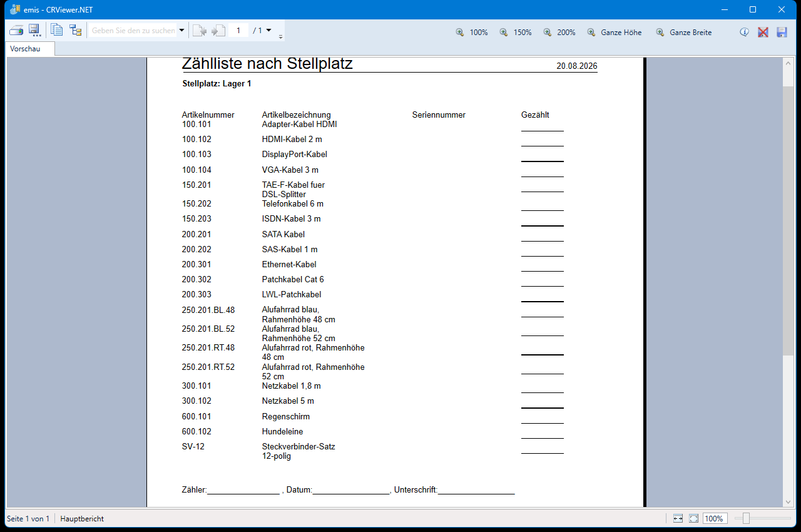
Task: Go to the next page
Action: (x=218, y=31)
